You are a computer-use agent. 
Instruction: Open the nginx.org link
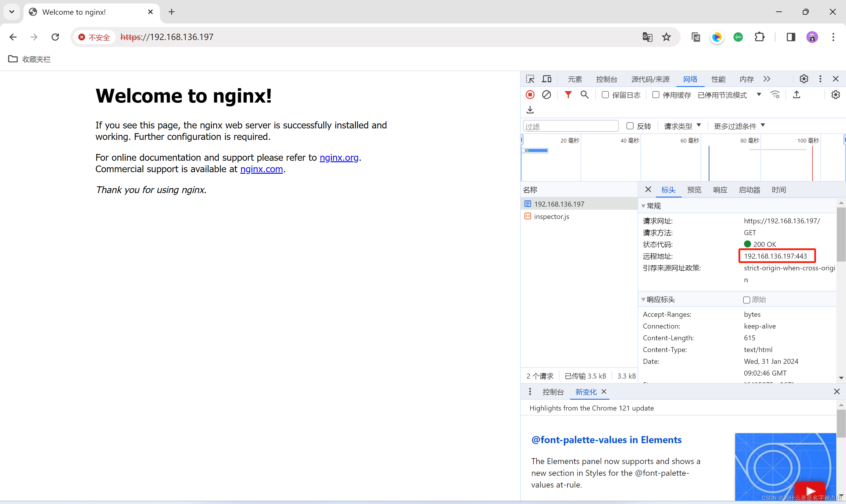(339, 158)
